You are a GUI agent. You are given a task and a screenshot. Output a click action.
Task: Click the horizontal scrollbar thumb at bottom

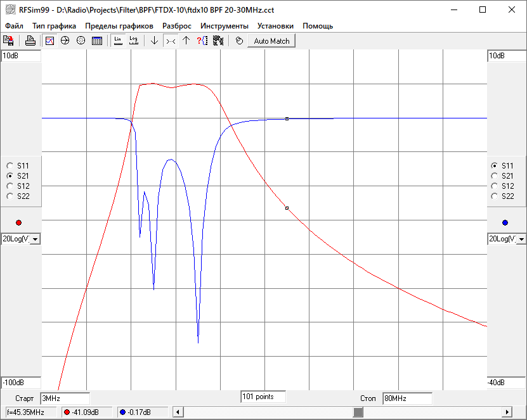click(358, 412)
